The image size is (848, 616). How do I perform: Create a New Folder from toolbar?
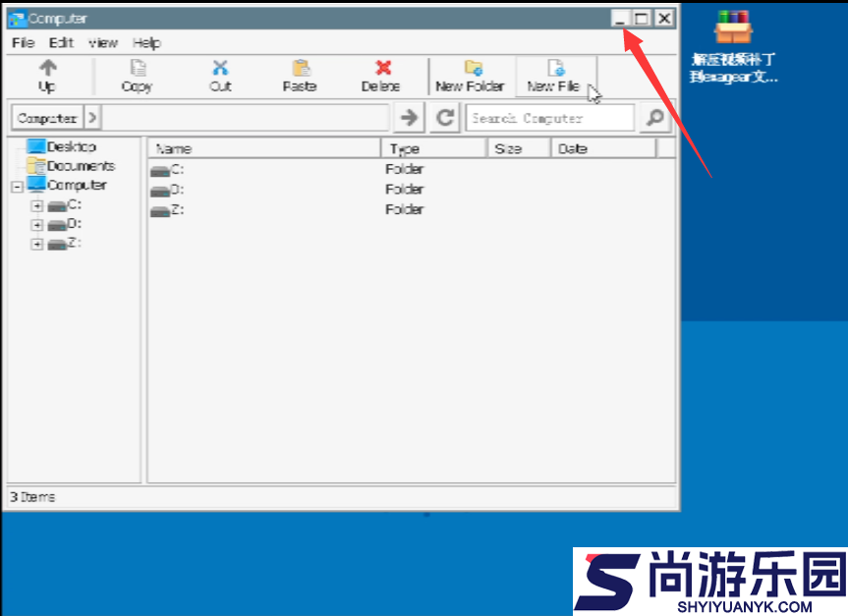(x=471, y=75)
